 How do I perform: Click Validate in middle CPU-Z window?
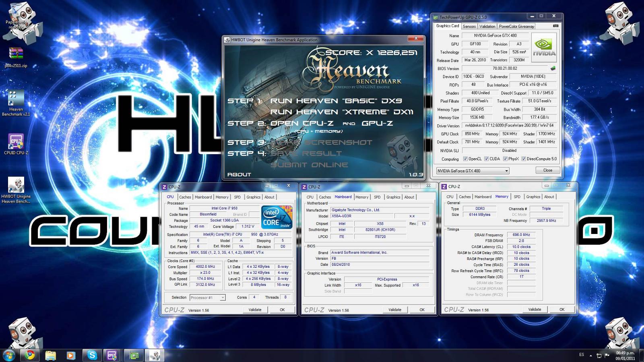coord(395,310)
